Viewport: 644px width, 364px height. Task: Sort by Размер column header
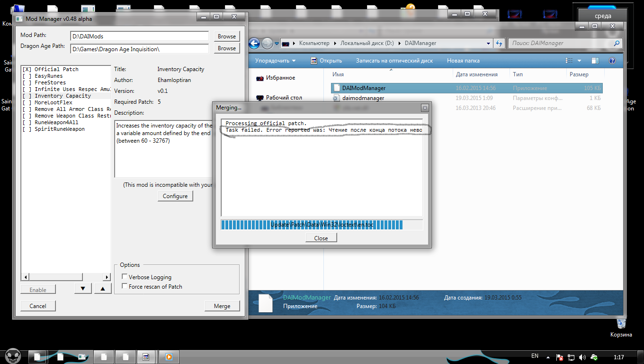point(585,74)
